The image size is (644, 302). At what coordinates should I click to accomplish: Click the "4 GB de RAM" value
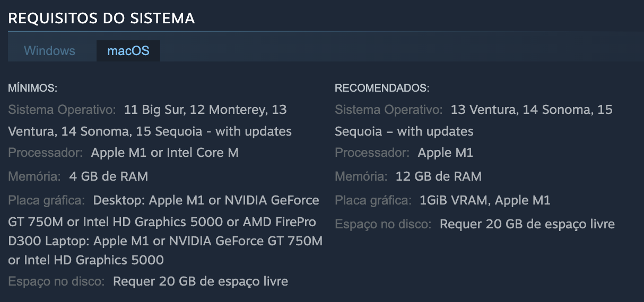click(x=108, y=176)
